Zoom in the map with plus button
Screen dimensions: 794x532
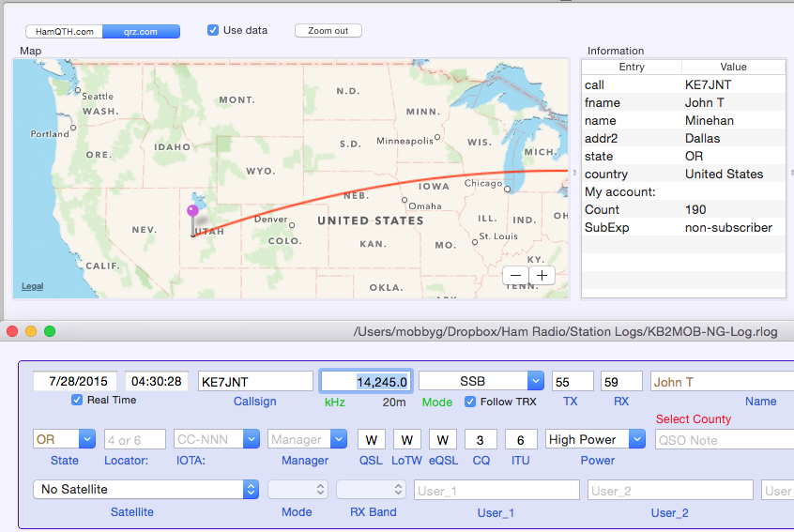pyautogui.click(x=542, y=275)
